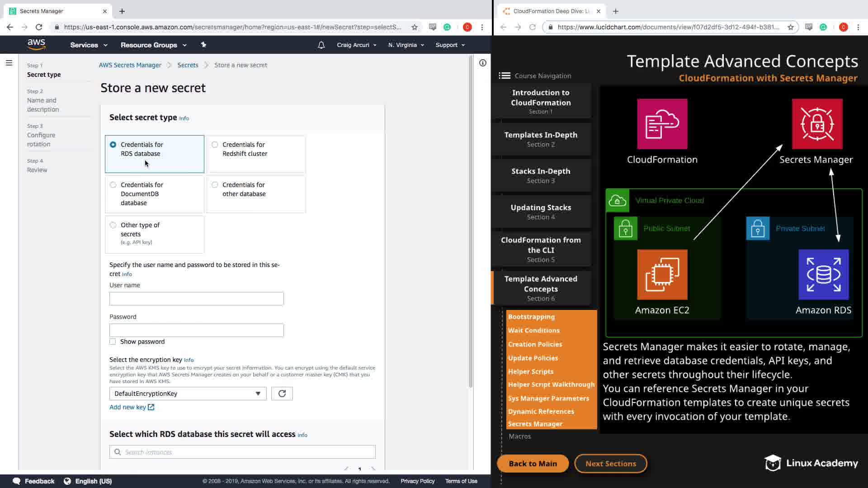Click the pin shortcut icon in AWS navbar

pyautogui.click(x=203, y=45)
